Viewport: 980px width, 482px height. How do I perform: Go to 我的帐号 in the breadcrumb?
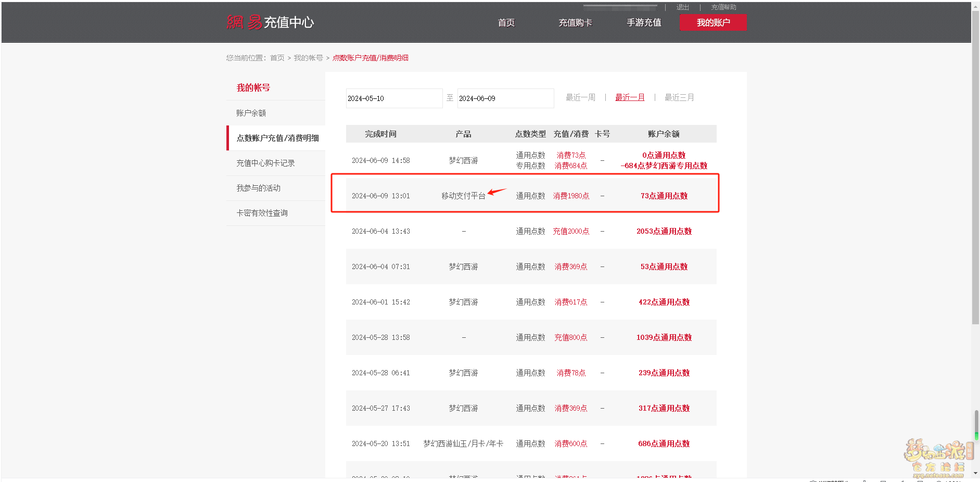tap(308, 58)
